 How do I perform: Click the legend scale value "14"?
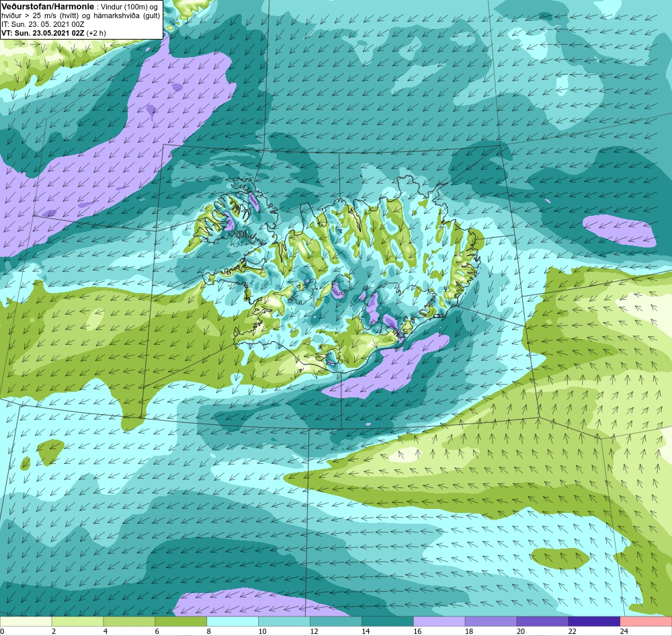point(366,631)
